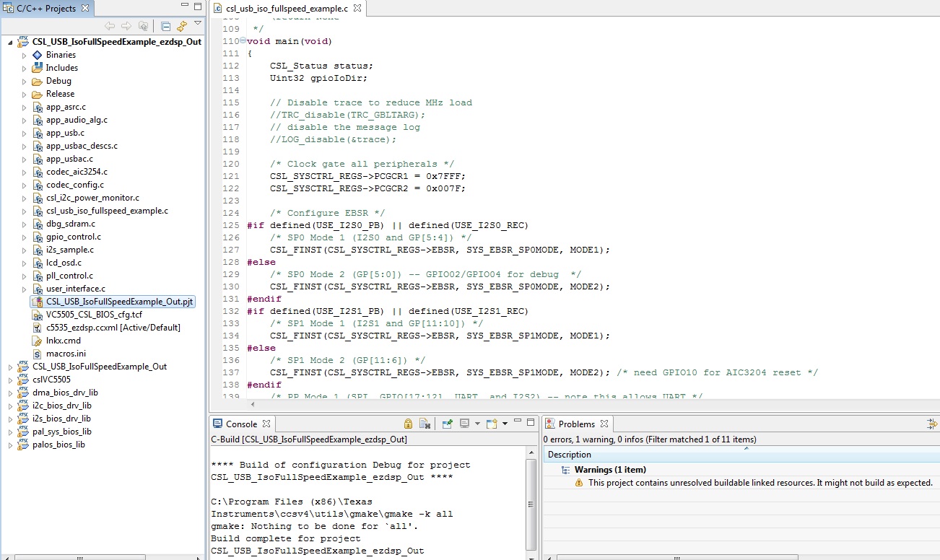Close the csl_usb_iso_fullspeed_example.c editor tab
This screenshot has width=940, height=560.
point(357,9)
